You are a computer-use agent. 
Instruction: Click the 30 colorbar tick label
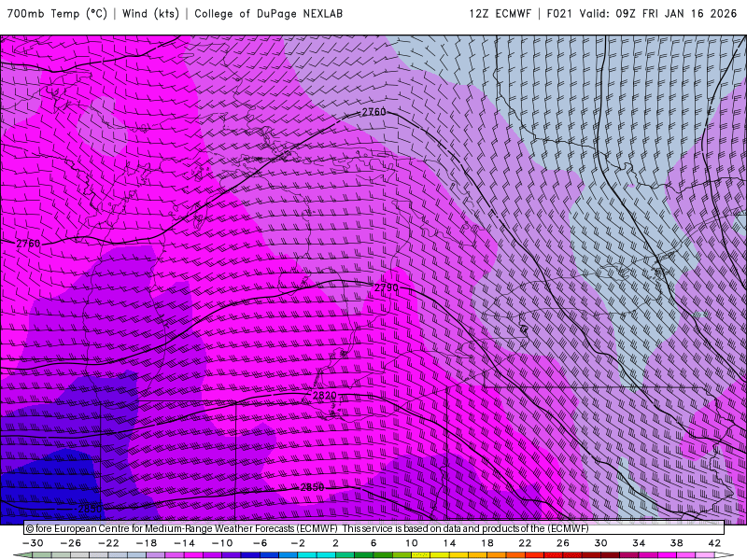(x=600, y=543)
